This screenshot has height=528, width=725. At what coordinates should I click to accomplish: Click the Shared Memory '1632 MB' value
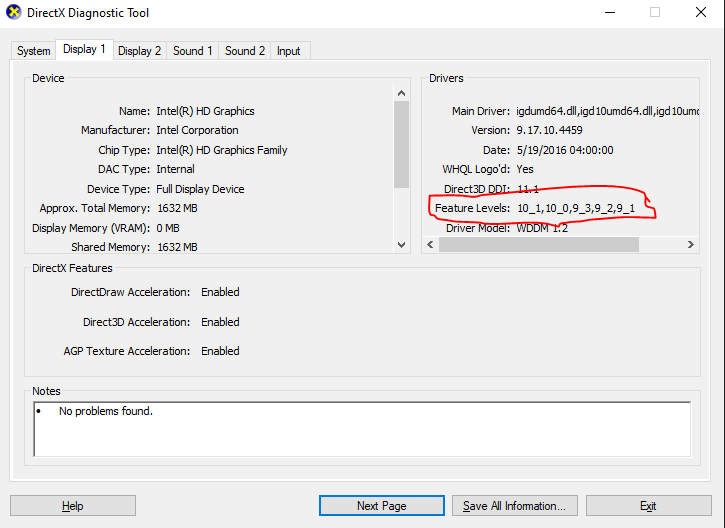coord(178,247)
